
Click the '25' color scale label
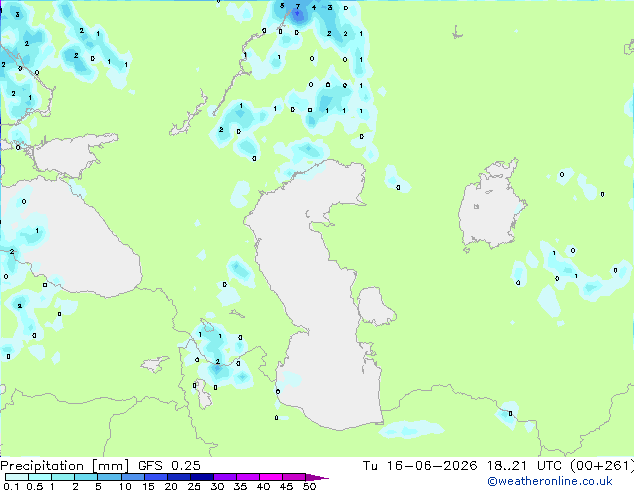(x=194, y=486)
